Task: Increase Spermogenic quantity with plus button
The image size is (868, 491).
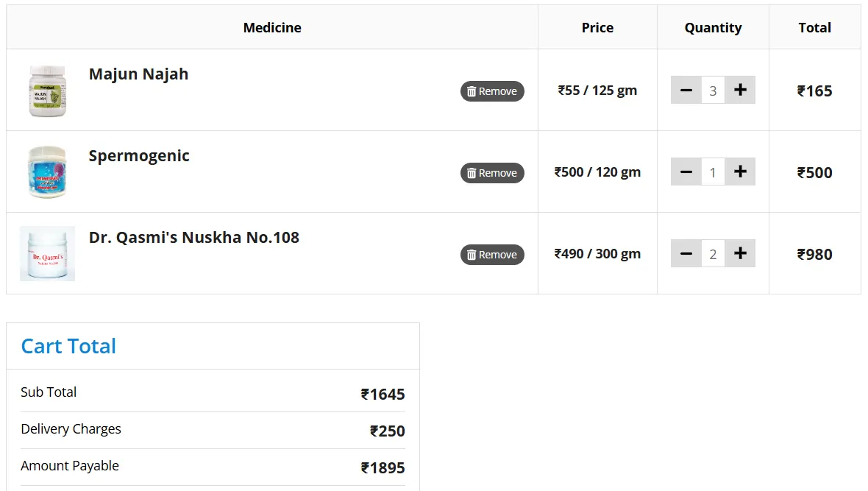Action: click(740, 172)
